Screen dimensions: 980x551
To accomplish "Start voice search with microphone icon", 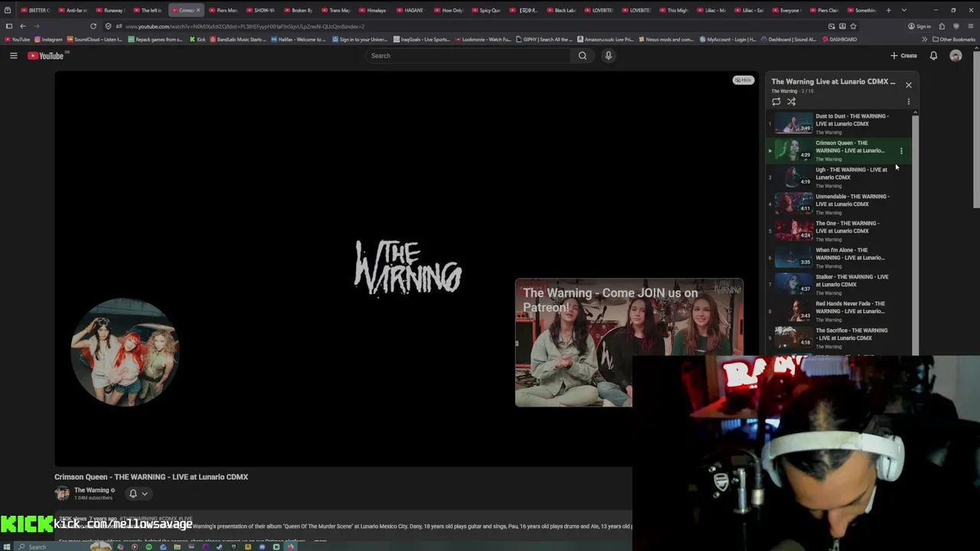I will click(609, 55).
